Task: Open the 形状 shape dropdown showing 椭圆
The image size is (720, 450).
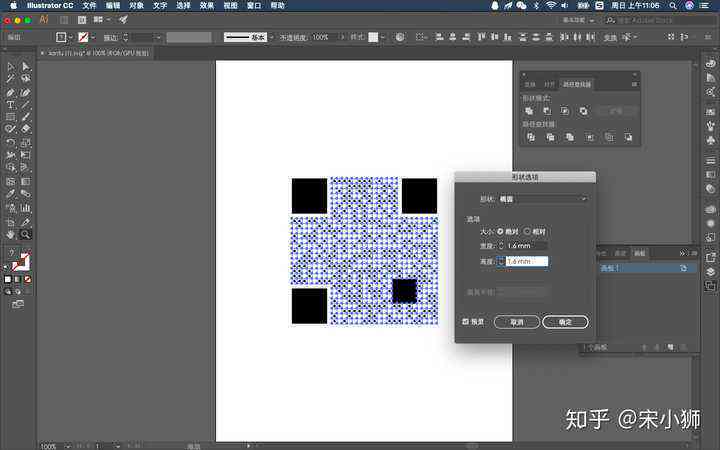Action: [x=543, y=199]
